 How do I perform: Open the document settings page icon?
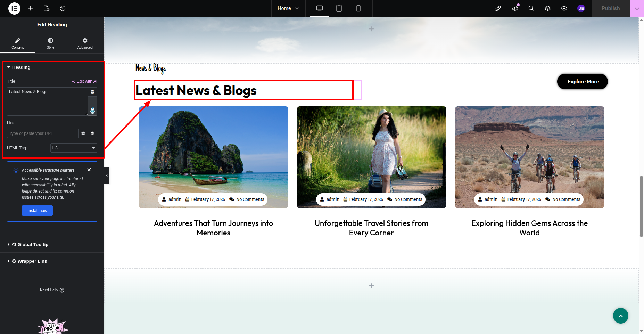click(46, 8)
